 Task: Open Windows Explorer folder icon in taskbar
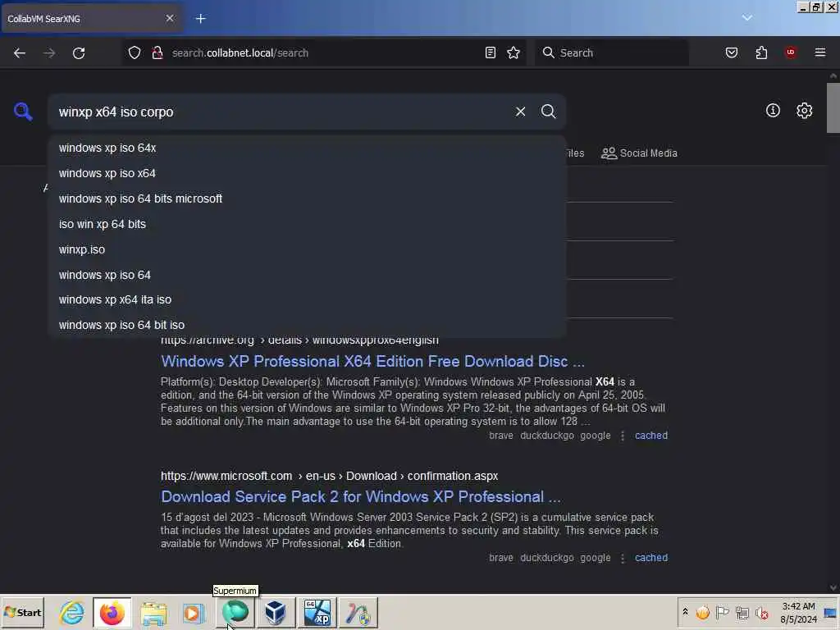(153, 612)
